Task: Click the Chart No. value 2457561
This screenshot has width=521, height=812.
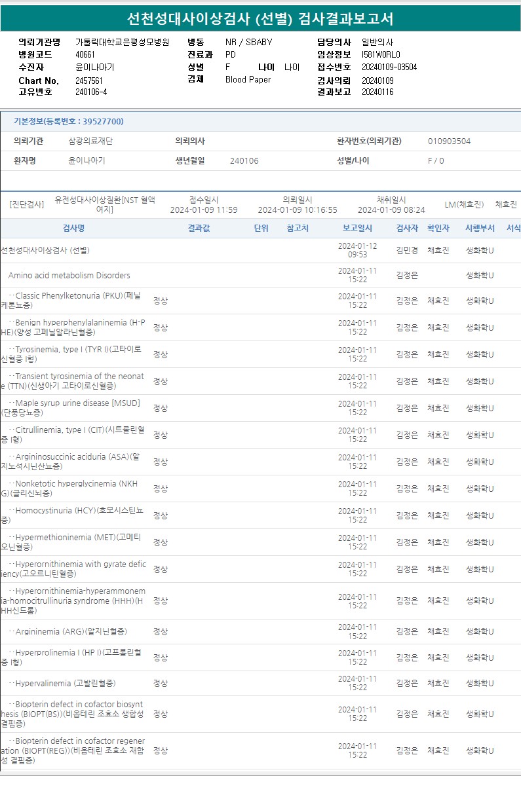Action: [89, 81]
